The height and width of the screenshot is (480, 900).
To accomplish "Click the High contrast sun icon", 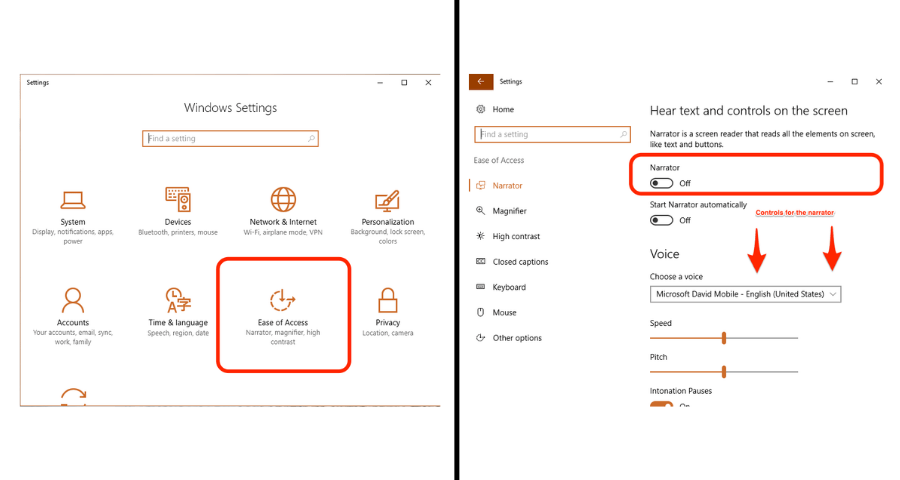I will 481,236.
